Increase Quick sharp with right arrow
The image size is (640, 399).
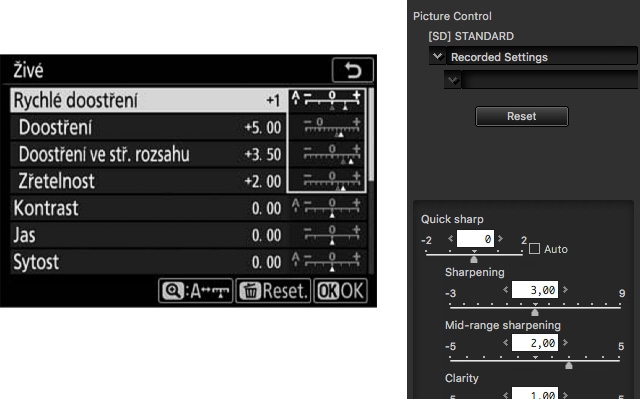[500, 238]
